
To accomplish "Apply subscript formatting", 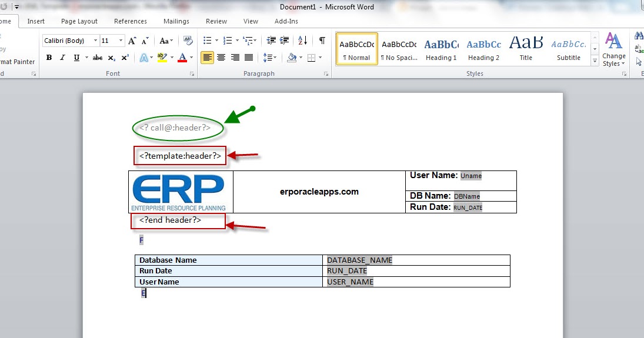I will tap(111, 58).
